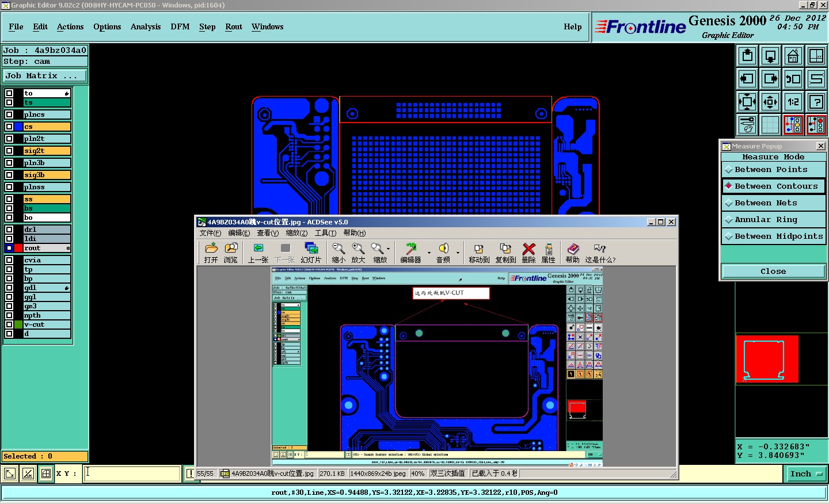Click the question mark window icon
The width and height of the screenshot is (829, 504).
816,102
